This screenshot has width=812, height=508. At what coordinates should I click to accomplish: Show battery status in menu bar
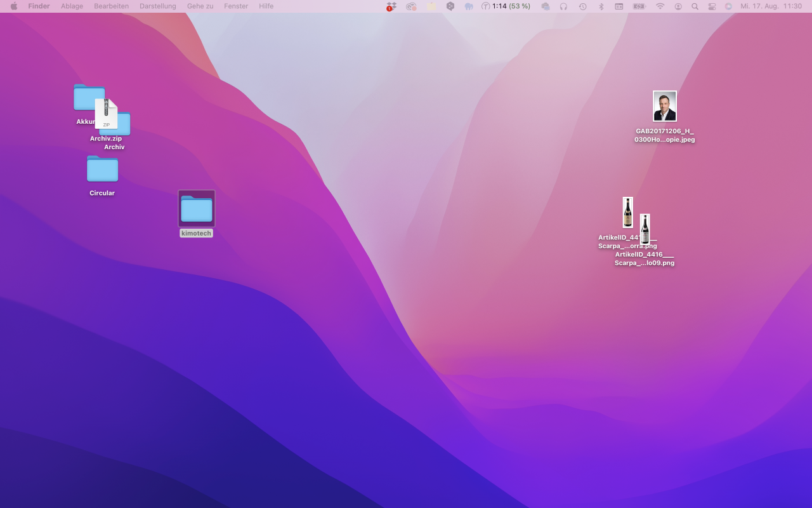point(639,6)
